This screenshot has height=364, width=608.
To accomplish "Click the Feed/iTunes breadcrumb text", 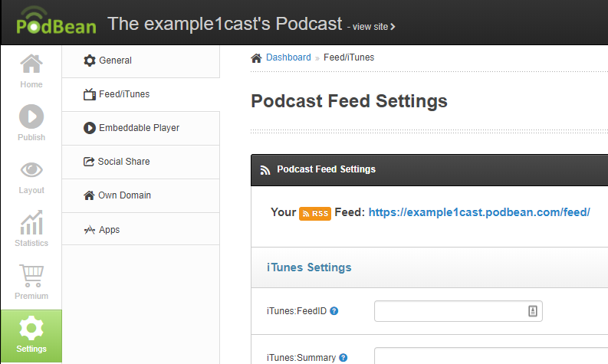I will 349,57.
